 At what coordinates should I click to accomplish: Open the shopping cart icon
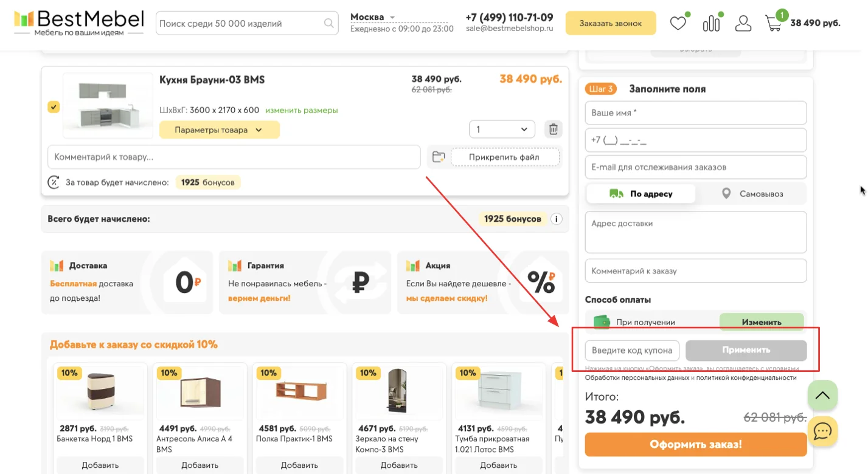point(773,22)
